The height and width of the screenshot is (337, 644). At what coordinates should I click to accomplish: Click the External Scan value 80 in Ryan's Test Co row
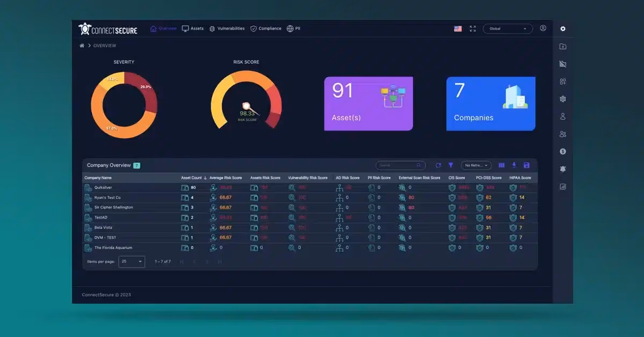pos(411,197)
